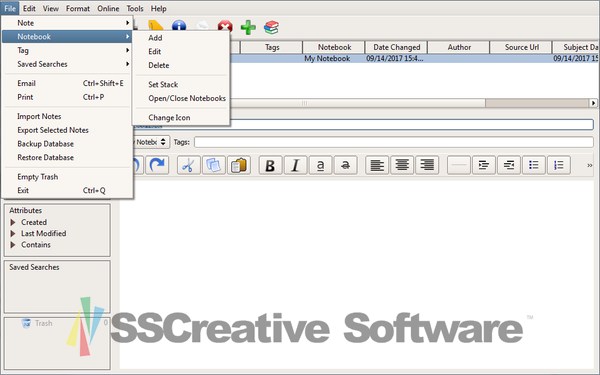Image resolution: width=600 pixels, height=375 pixels.
Task: Toggle strikethrough formatting
Action: point(346,165)
